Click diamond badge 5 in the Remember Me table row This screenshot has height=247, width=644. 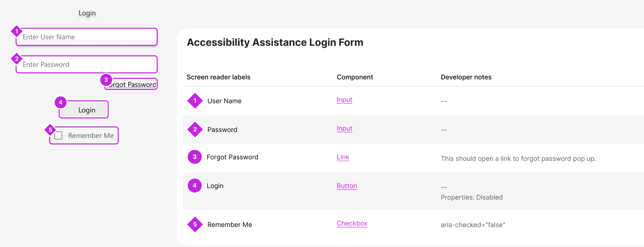point(195,225)
